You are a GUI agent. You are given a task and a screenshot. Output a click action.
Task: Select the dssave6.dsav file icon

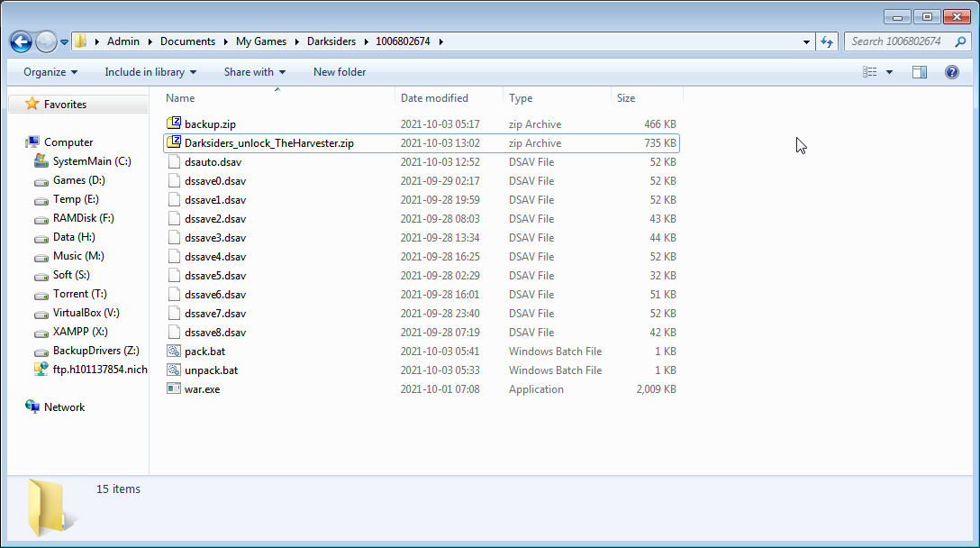(x=174, y=295)
